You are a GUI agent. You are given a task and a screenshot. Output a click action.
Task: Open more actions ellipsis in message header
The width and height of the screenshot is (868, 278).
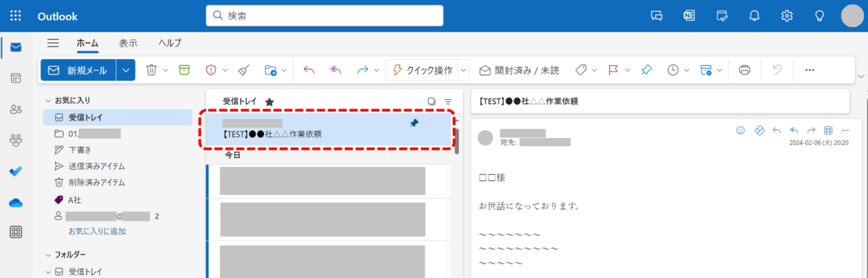click(846, 131)
